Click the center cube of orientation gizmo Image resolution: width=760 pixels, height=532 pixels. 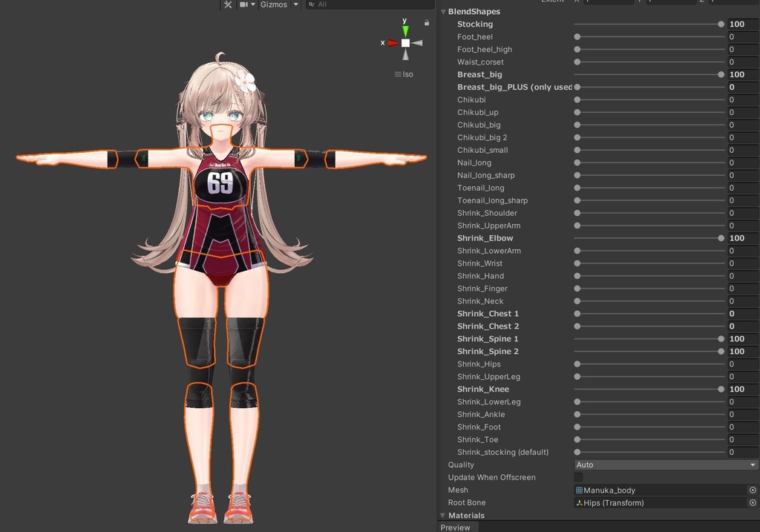[406, 43]
